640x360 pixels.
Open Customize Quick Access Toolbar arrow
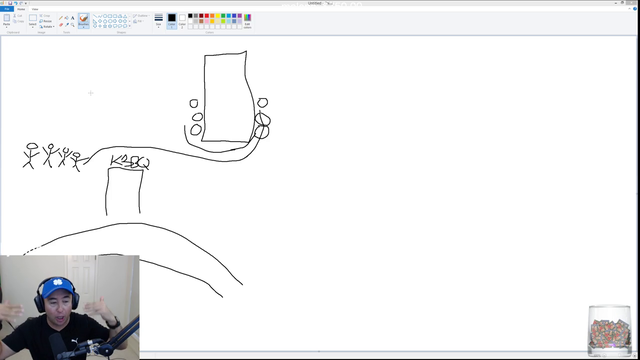[x=26, y=3]
